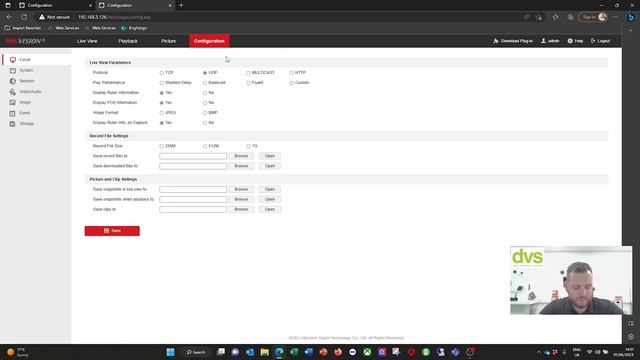Image resolution: width=640 pixels, height=360 pixels.
Task: Browse for Save clips to path
Action: [241, 209]
